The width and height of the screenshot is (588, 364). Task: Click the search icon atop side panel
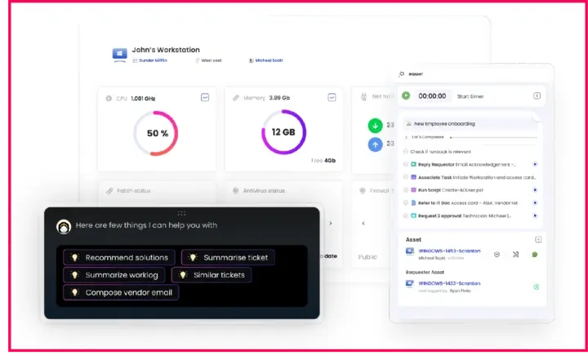pyautogui.click(x=402, y=73)
